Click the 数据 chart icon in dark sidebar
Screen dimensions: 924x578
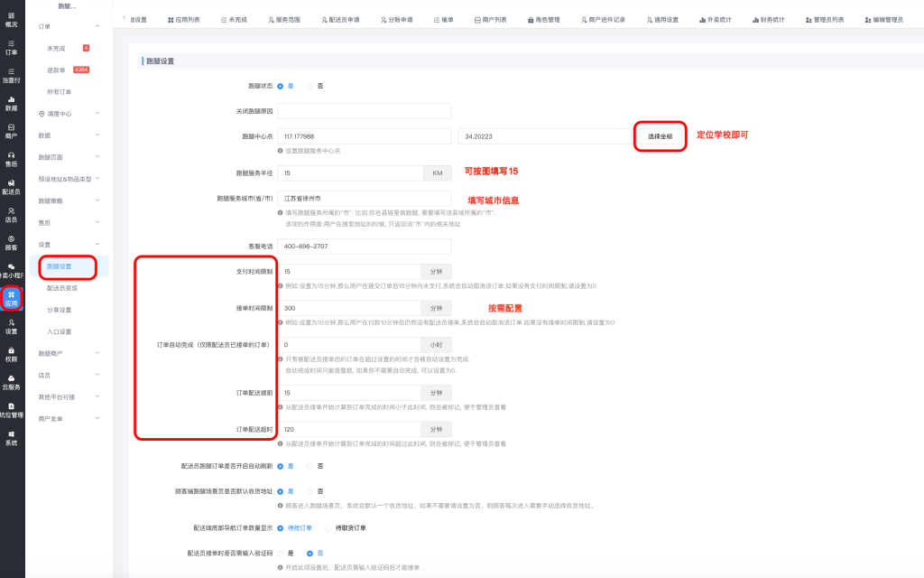11,102
